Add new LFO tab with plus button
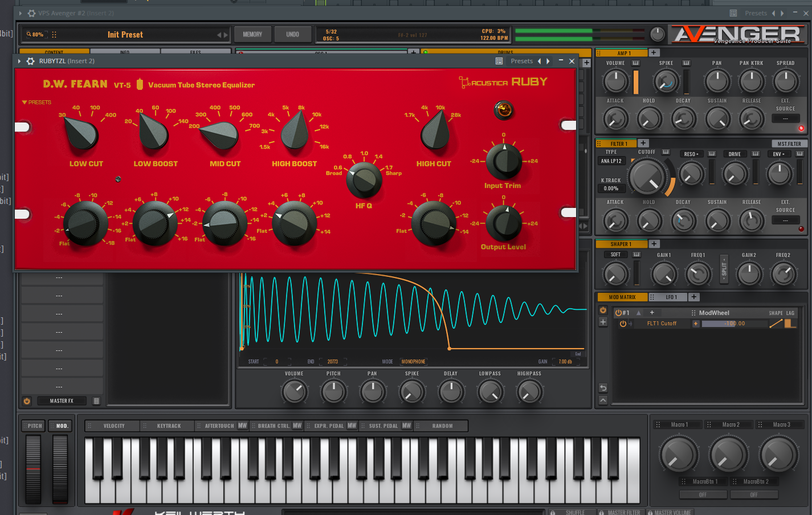 coord(694,297)
